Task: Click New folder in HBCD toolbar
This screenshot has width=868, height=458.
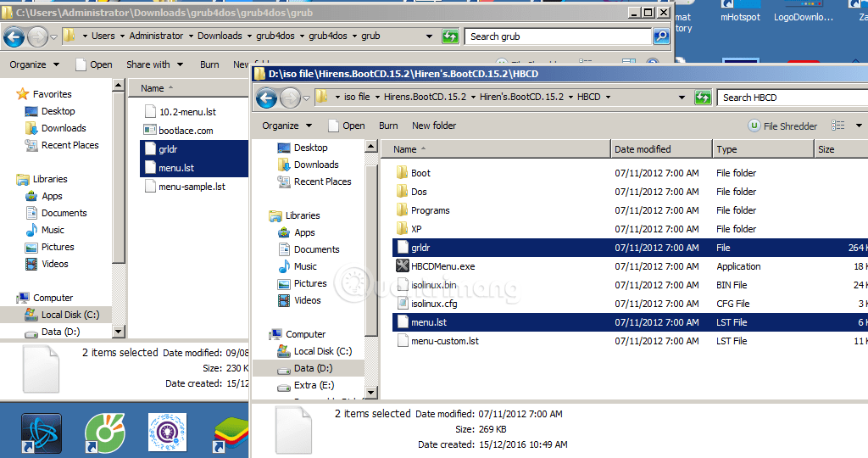Action: 434,126
